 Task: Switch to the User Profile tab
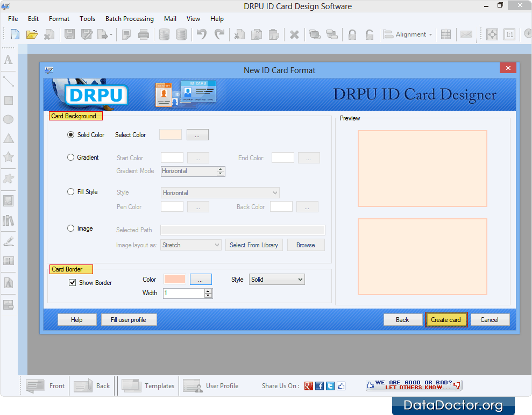click(x=211, y=386)
